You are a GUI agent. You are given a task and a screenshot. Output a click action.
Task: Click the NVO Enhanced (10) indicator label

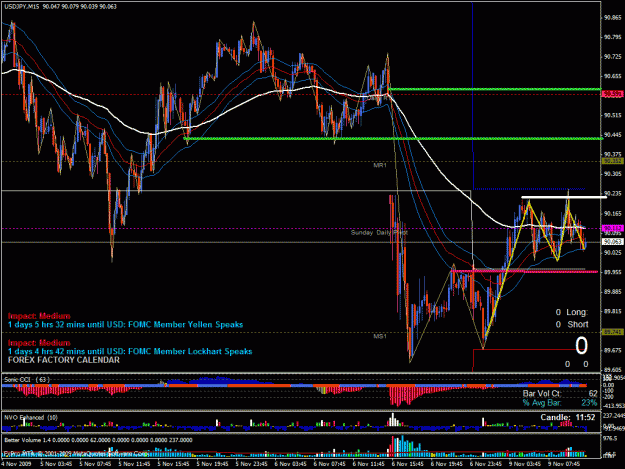31,418
